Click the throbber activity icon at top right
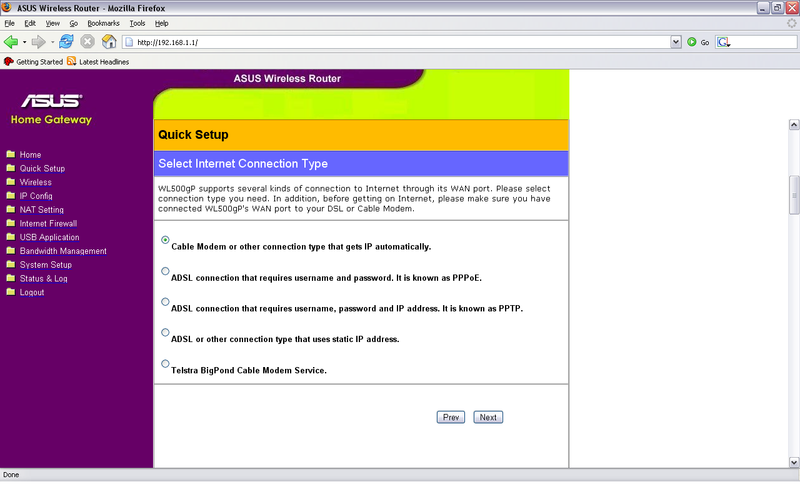 [791, 23]
